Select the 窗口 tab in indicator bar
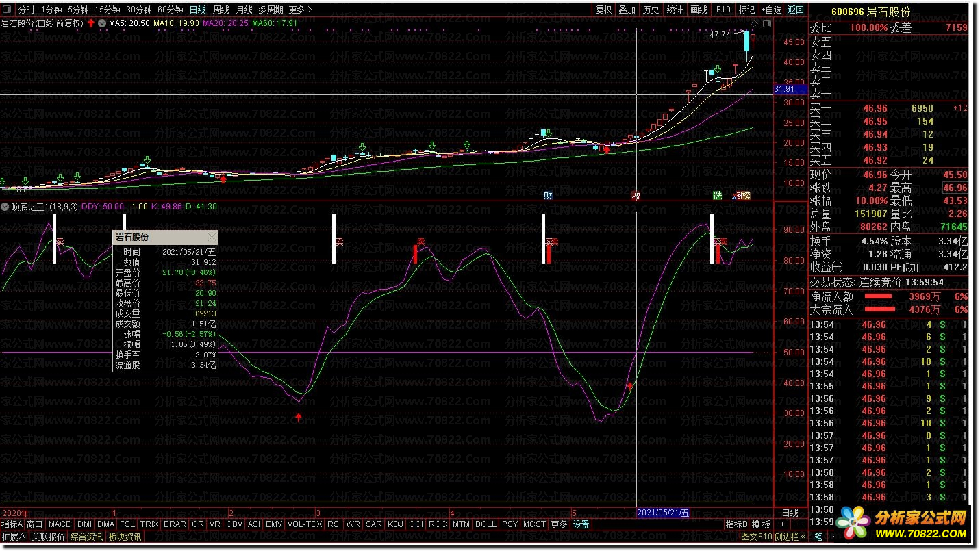 [x=34, y=524]
